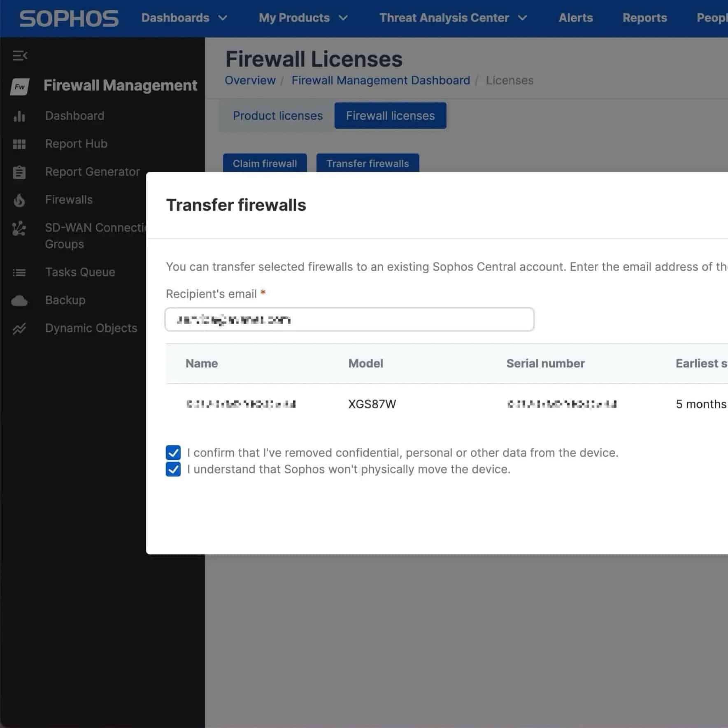Click the Firewall Management Fw icon
The width and height of the screenshot is (728, 728).
[20, 86]
